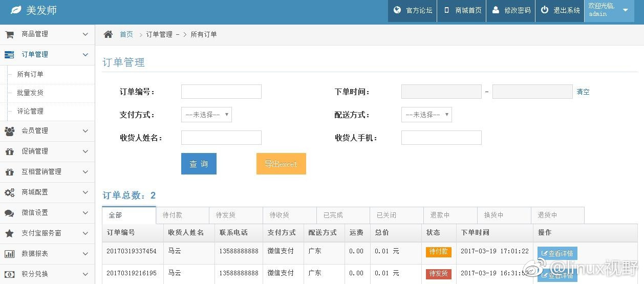Open the 支付方式 dropdown
Image resolution: width=644 pixels, height=284 pixels.
(206, 115)
